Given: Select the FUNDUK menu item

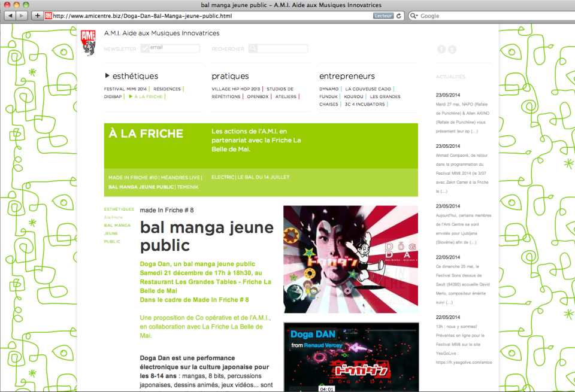Looking at the screenshot, I should pyautogui.click(x=328, y=97).
